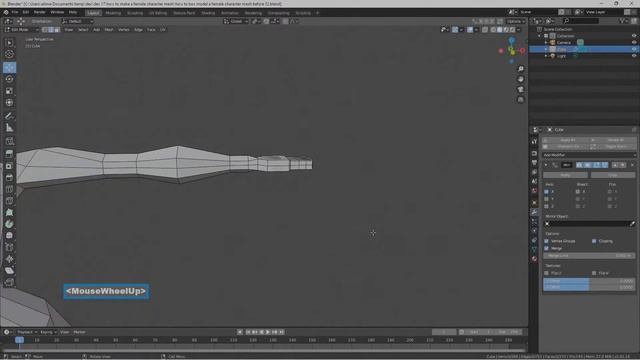Select the Extrude Region tool
The image size is (640, 360).
[x=9, y=154]
